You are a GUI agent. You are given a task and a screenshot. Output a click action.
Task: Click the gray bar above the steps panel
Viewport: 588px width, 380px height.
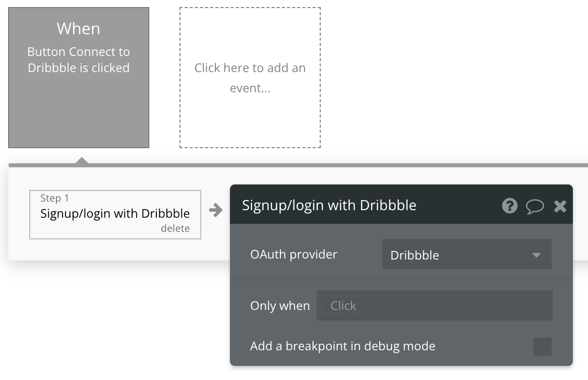point(353,165)
